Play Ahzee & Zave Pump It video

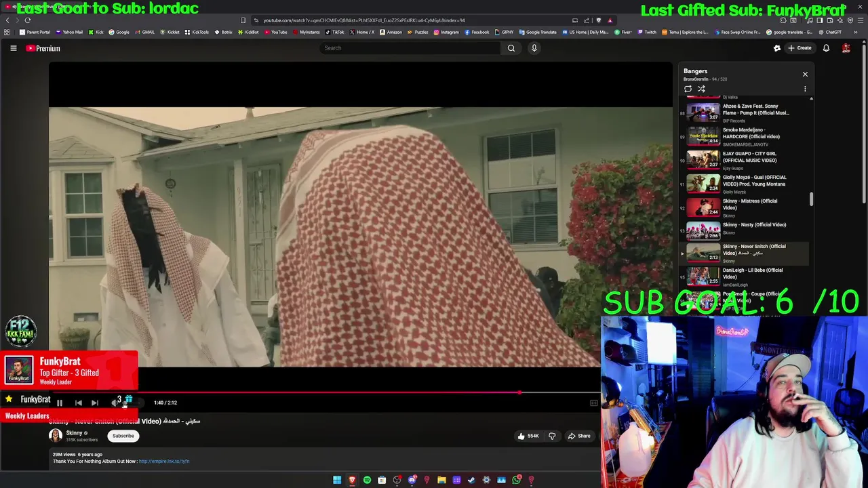pyautogui.click(x=745, y=113)
